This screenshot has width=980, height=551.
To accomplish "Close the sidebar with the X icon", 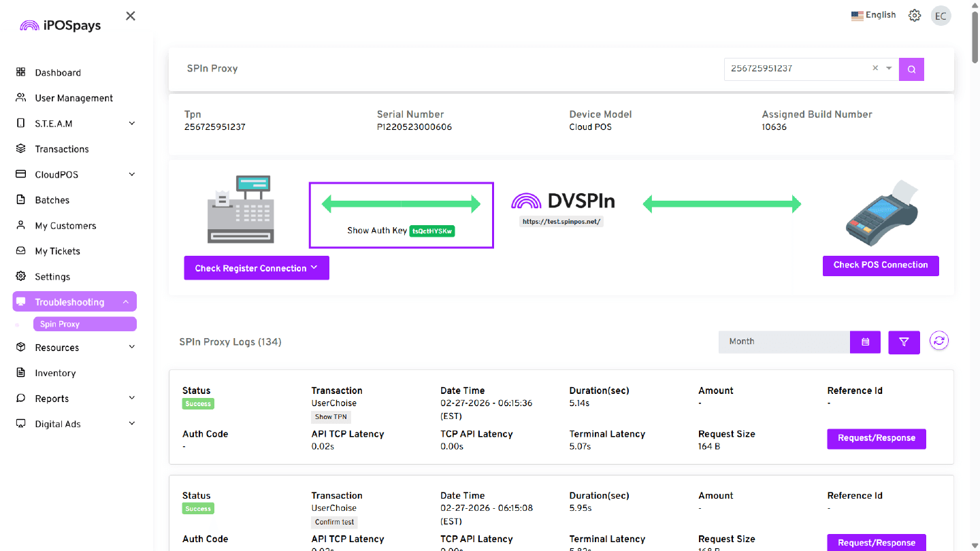I will (x=131, y=16).
